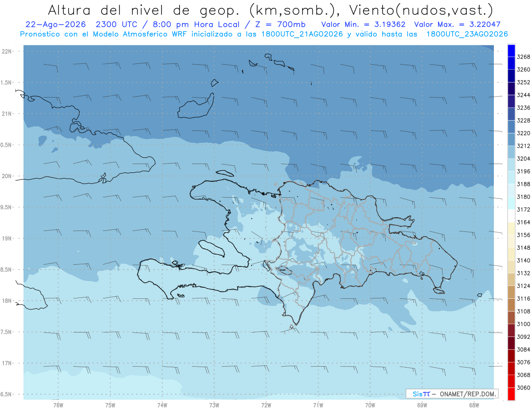Click the colorbar label 3164
Image resolution: width=532 pixels, height=411 pixels.
(x=524, y=222)
